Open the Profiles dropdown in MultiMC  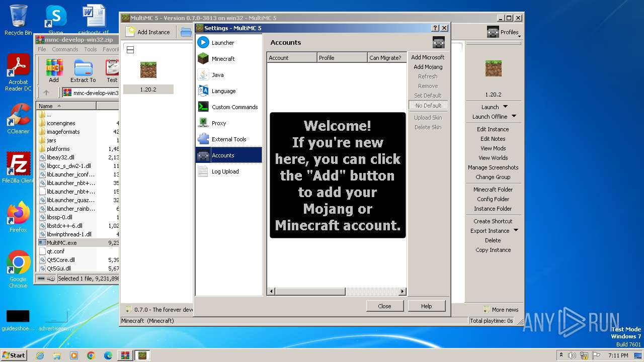(x=503, y=32)
